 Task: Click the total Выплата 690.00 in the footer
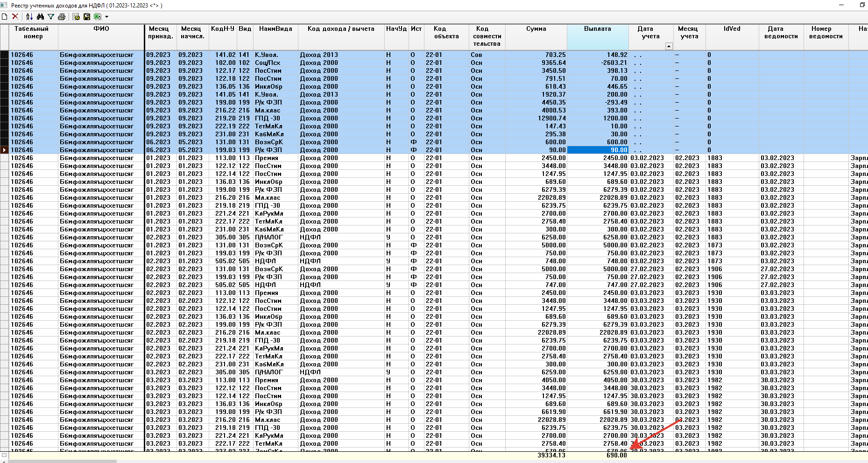(x=617, y=455)
